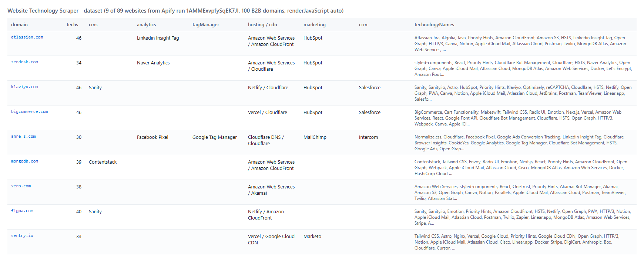
Task: Click techs count "39" for mongodb.com
Action: (x=79, y=162)
